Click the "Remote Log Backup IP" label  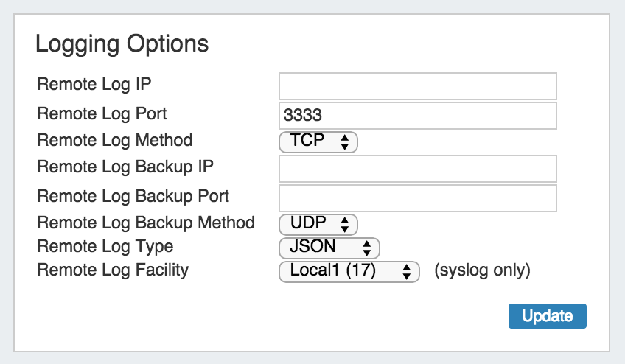click(x=125, y=167)
